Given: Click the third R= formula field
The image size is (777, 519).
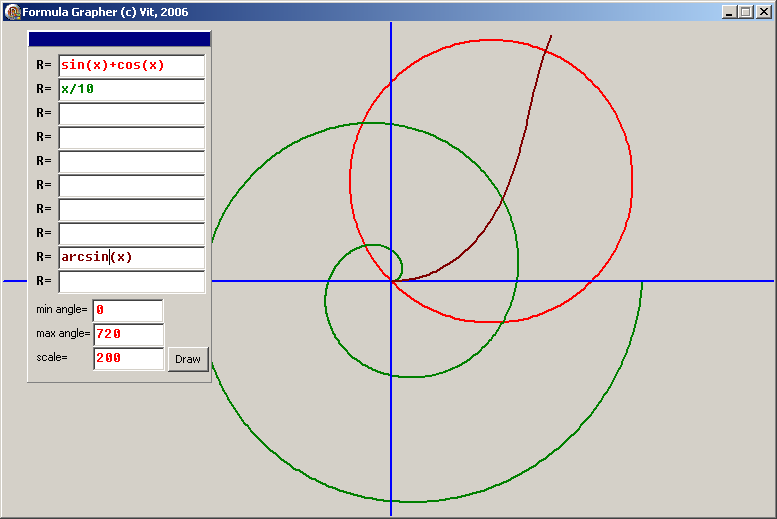Looking at the screenshot, I should pos(131,113).
